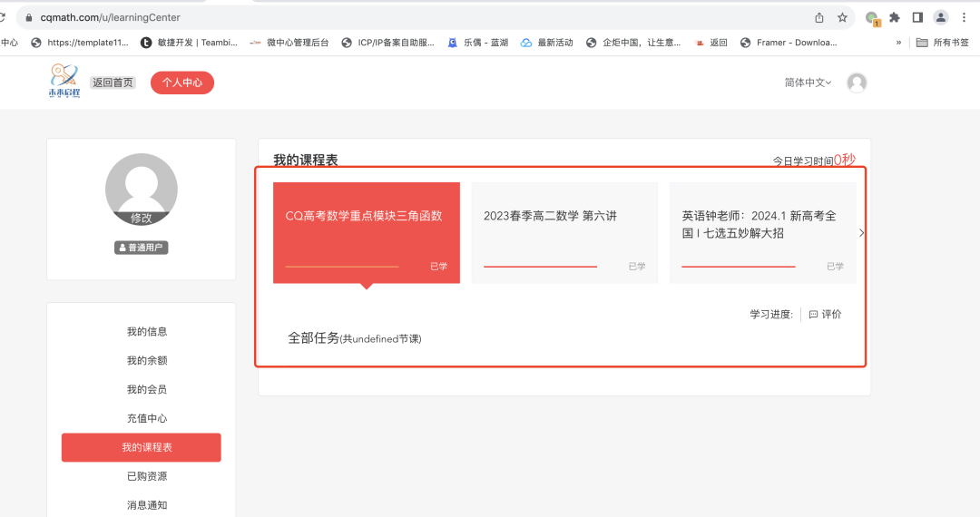Click the 评价 review button
980x517 pixels.
825,314
